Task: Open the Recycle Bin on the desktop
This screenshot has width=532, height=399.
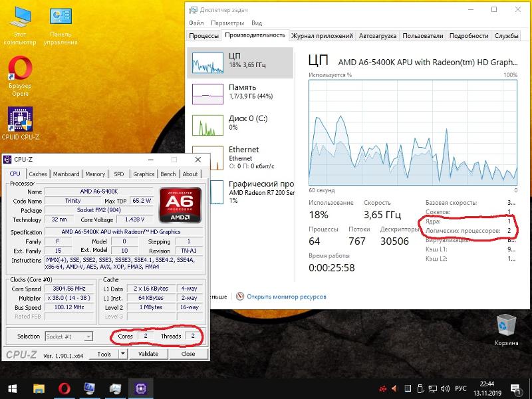Action: pos(506,326)
